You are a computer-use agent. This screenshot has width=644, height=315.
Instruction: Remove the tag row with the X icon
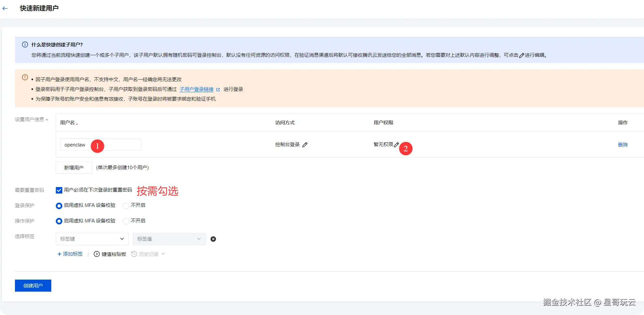point(213,239)
